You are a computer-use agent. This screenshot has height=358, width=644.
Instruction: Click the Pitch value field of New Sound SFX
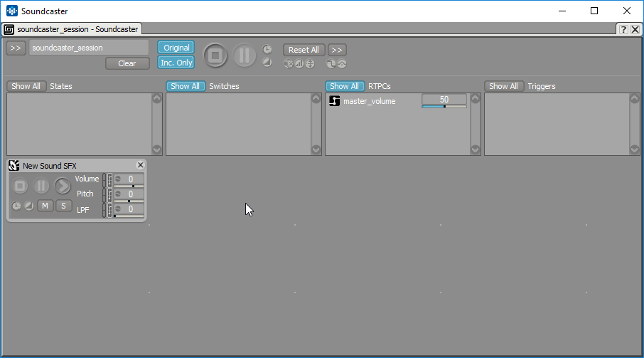pyautogui.click(x=129, y=194)
